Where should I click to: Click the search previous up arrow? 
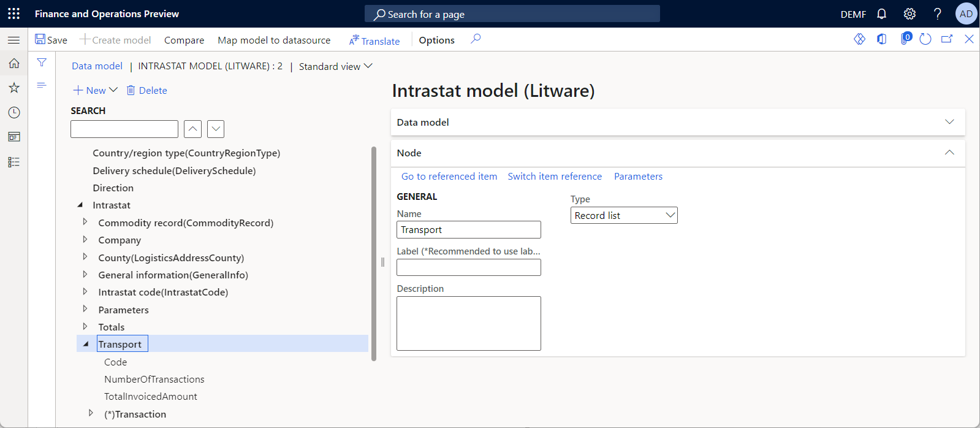[x=192, y=129]
